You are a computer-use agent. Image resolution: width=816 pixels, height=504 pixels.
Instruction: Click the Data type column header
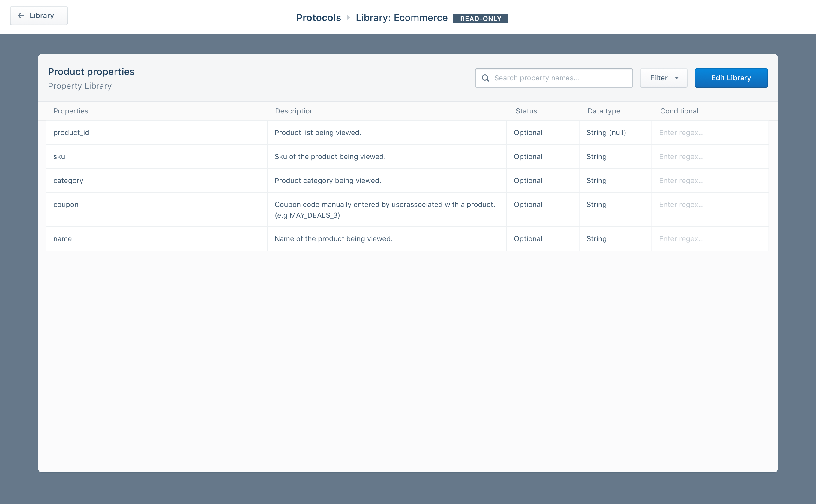coord(604,111)
